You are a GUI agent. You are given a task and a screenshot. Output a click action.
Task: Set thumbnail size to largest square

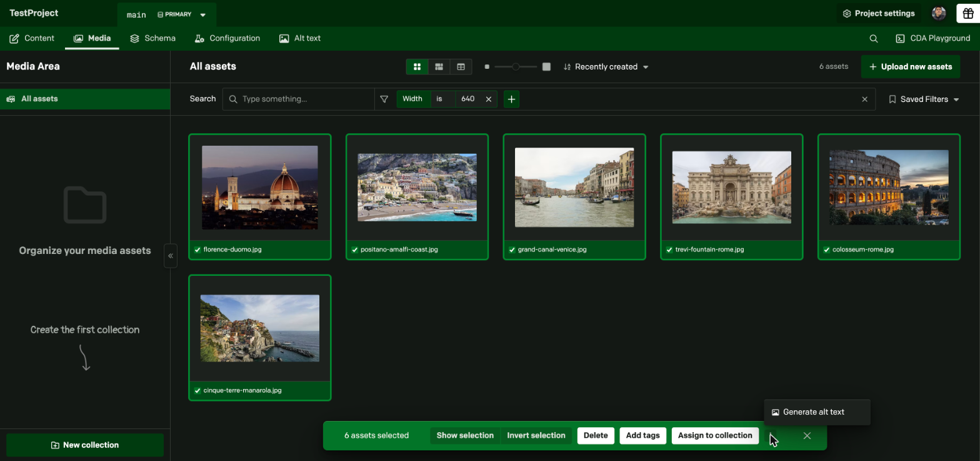pos(546,67)
